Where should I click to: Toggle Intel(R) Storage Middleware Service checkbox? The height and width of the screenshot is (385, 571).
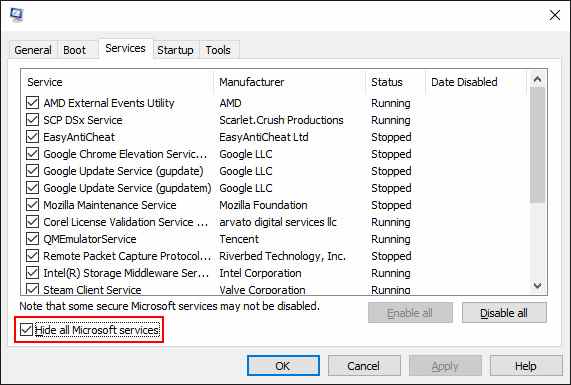click(32, 273)
